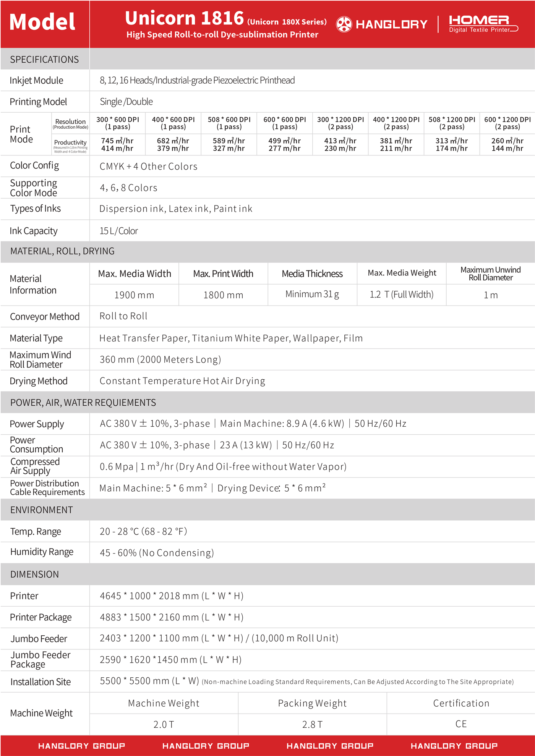Click 'Constant Temperature Hot Air Drying' value
The height and width of the screenshot is (756, 535).
(x=182, y=381)
